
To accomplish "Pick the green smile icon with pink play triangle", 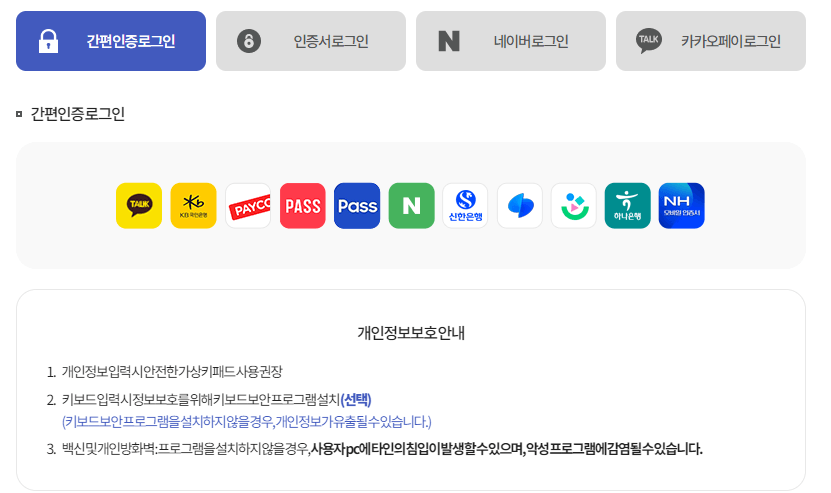I will (x=574, y=206).
